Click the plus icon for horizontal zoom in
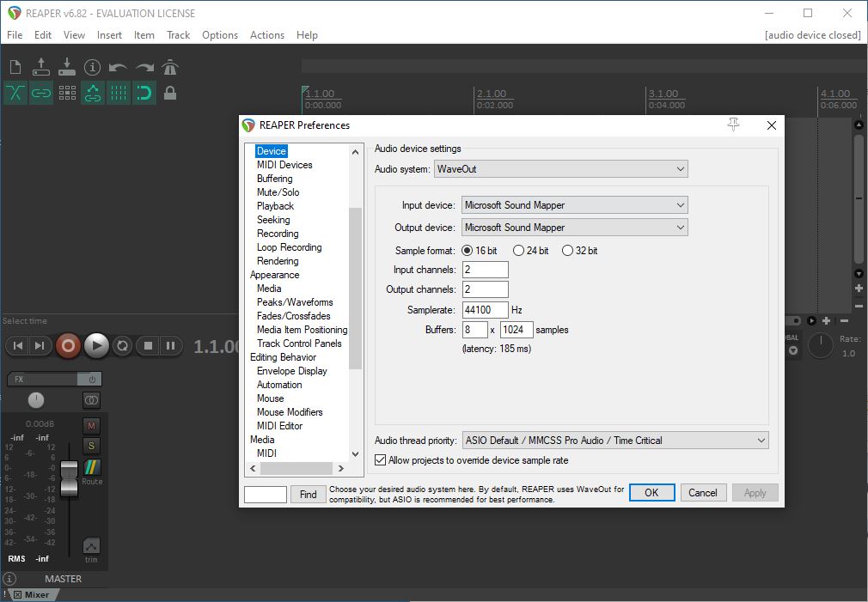The height and width of the screenshot is (602, 868). [x=826, y=320]
